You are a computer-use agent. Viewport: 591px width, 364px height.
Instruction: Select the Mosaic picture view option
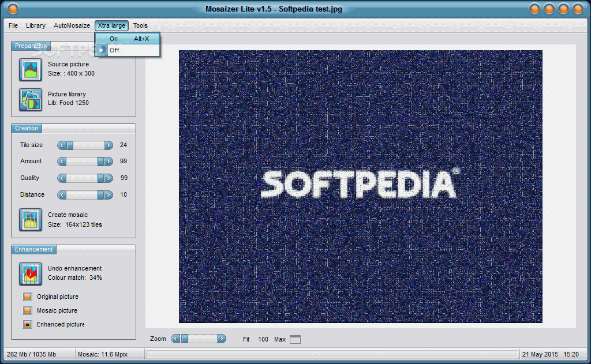coord(28,310)
